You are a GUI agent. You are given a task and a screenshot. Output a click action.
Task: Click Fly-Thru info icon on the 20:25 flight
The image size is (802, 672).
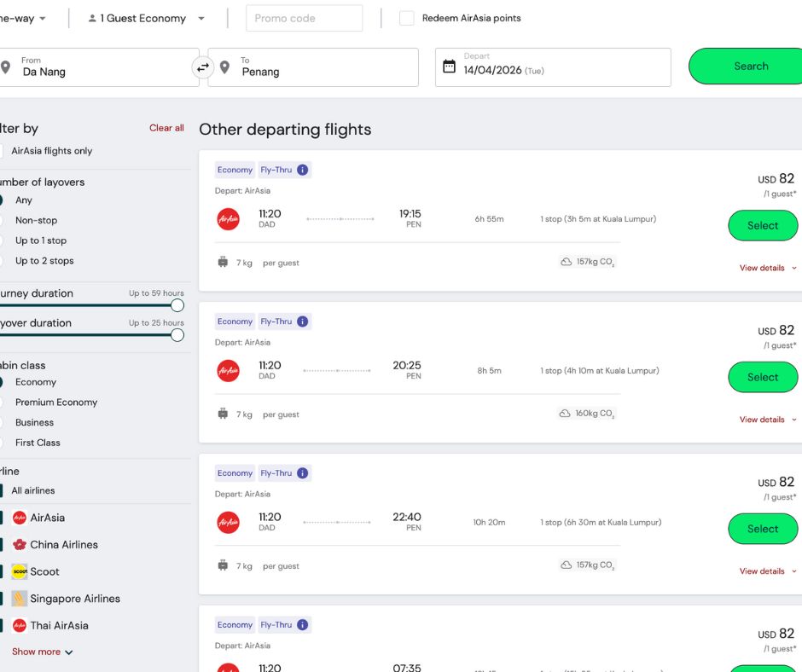point(303,322)
